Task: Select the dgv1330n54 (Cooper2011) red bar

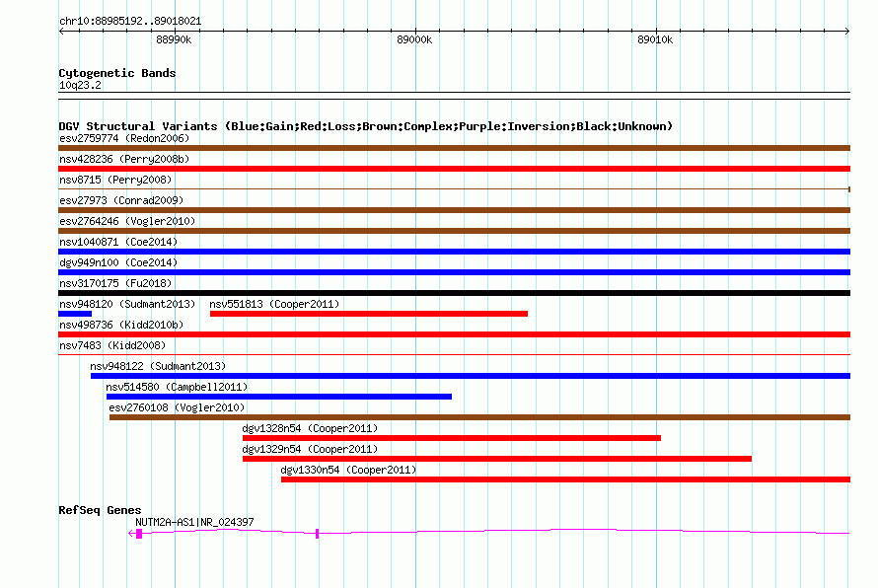Action: pyautogui.click(x=565, y=479)
